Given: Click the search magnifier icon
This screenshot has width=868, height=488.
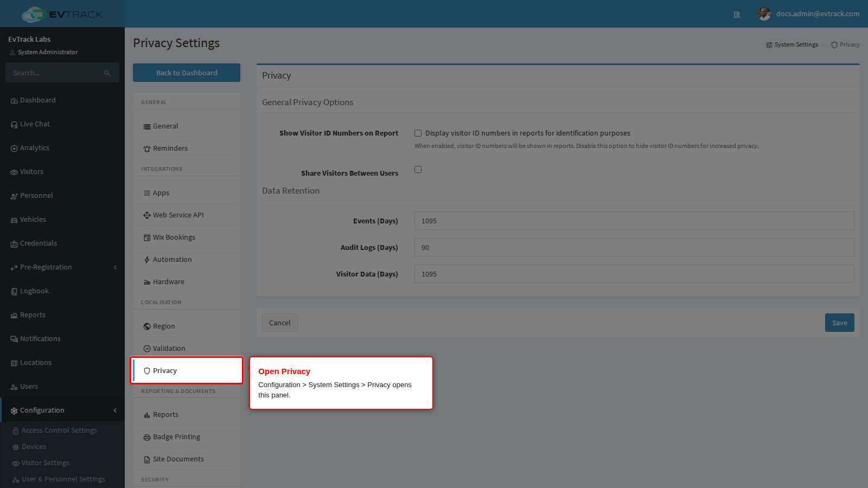Looking at the screenshot, I should point(107,73).
